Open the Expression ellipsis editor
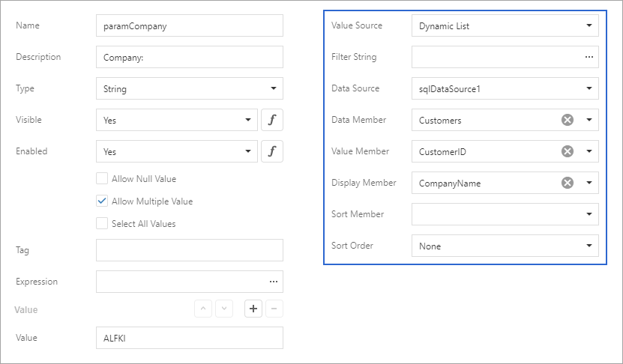This screenshot has height=364, width=623. 273,282
